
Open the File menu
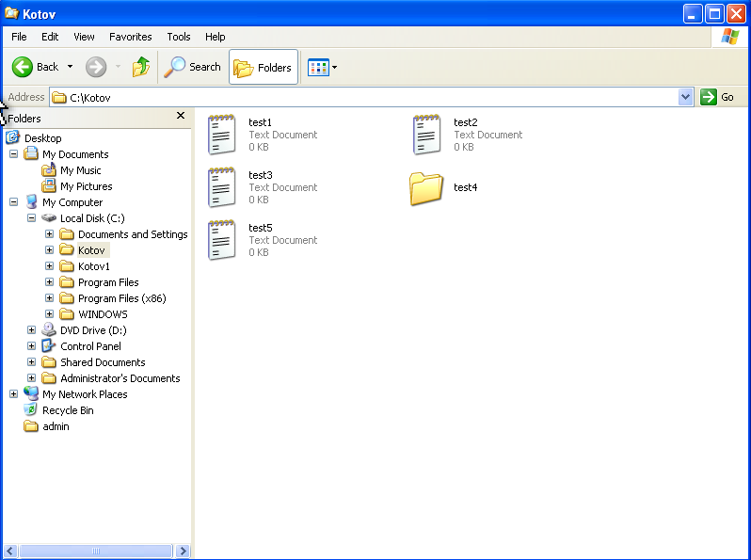[x=19, y=37]
